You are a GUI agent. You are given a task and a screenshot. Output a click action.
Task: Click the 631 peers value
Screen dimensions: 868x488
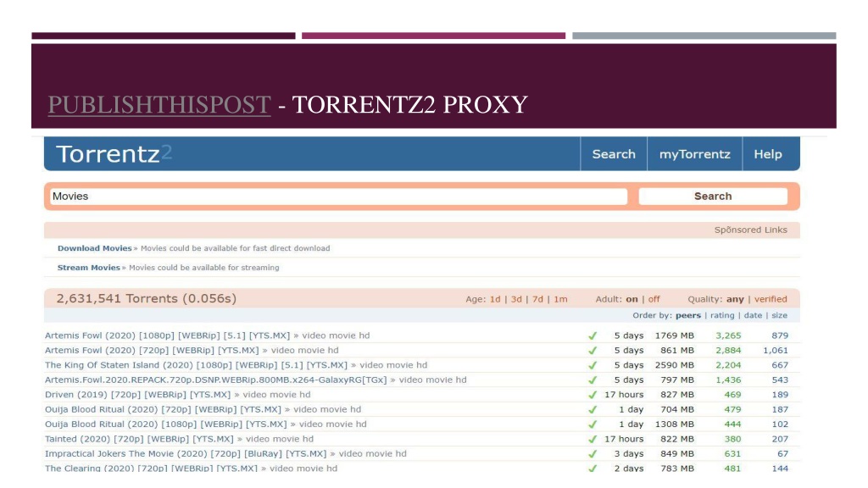pos(732,454)
